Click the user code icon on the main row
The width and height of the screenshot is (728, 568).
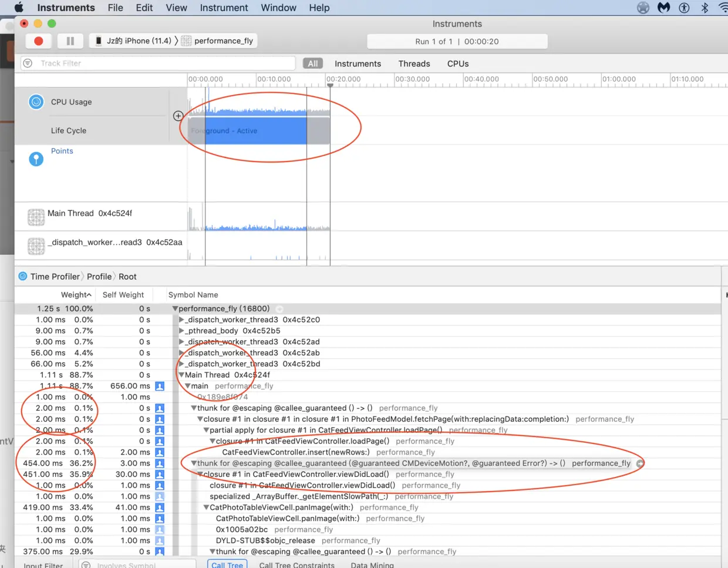pos(160,386)
